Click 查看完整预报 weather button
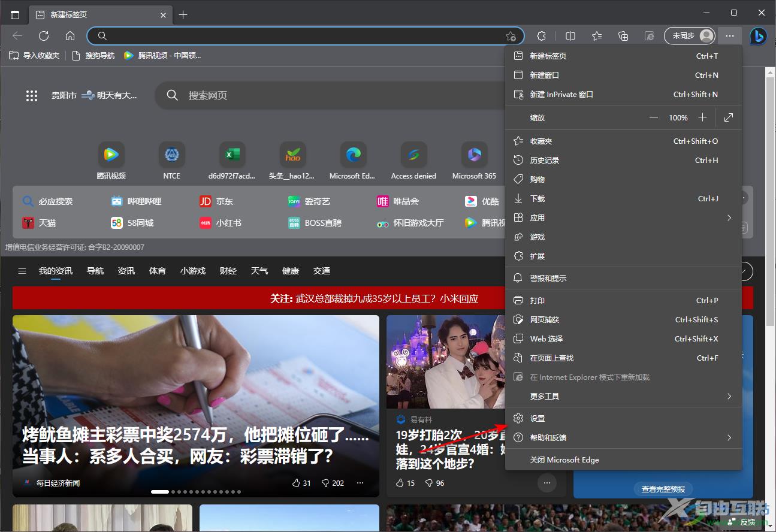This screenshot has width=776, height=532. coord(663,489)
